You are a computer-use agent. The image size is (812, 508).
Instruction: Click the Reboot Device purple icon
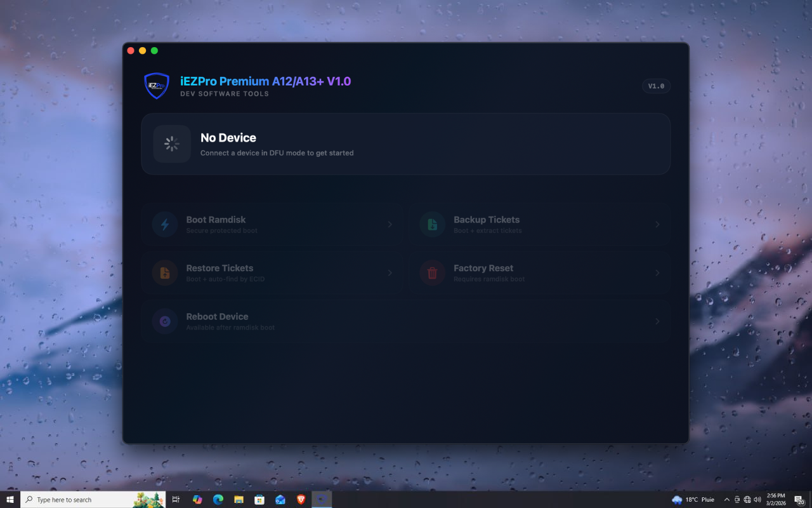[x=165, y=321]
